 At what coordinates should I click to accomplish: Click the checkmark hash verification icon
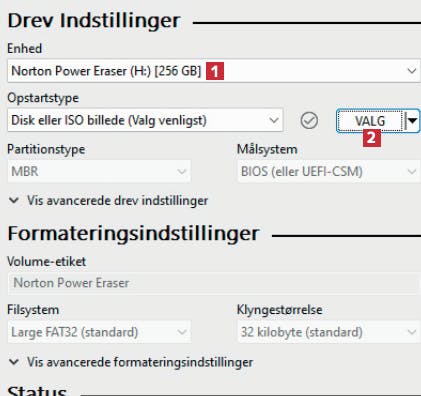pos(309,120)
